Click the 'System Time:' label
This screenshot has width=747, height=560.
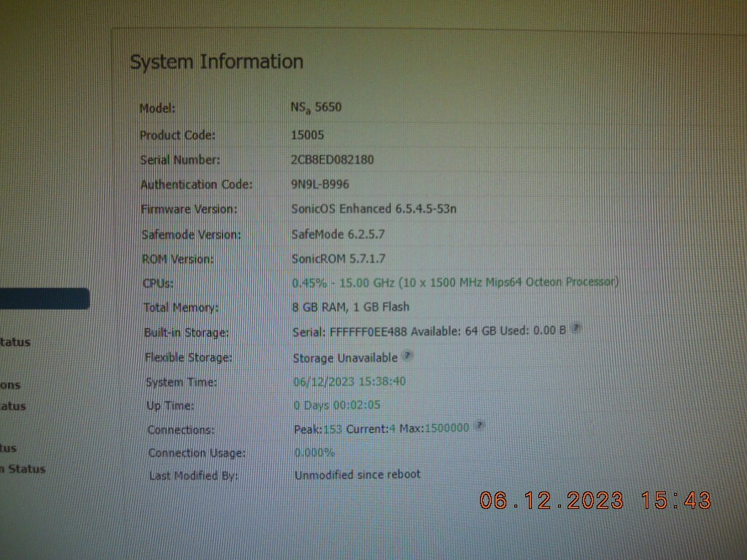[x=181, y=382]
